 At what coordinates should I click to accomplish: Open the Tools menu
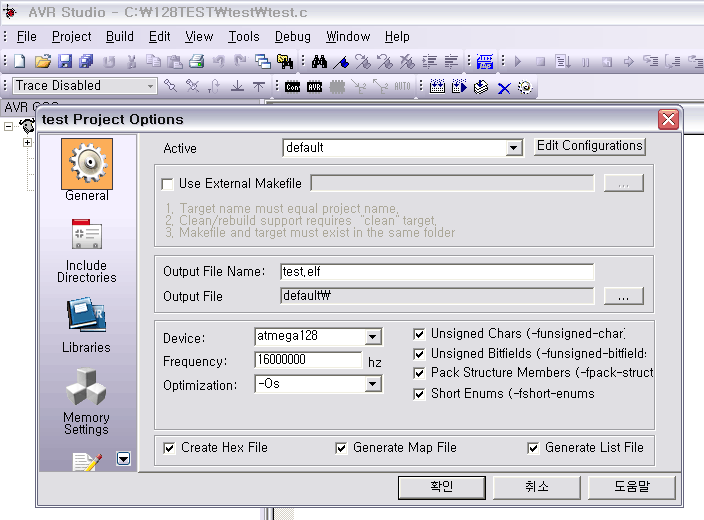tap(244, 36)
